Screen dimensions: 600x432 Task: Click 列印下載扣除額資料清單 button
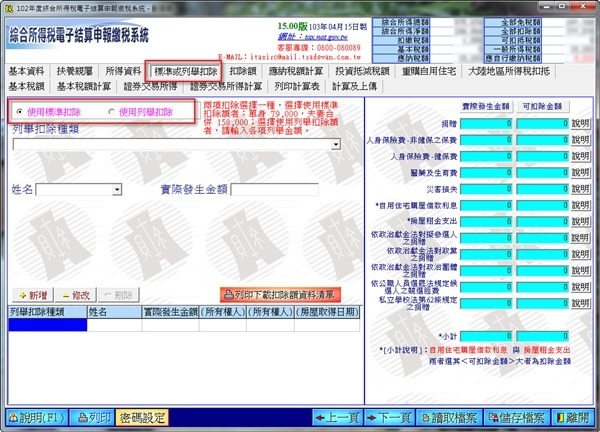click(280, 295)
